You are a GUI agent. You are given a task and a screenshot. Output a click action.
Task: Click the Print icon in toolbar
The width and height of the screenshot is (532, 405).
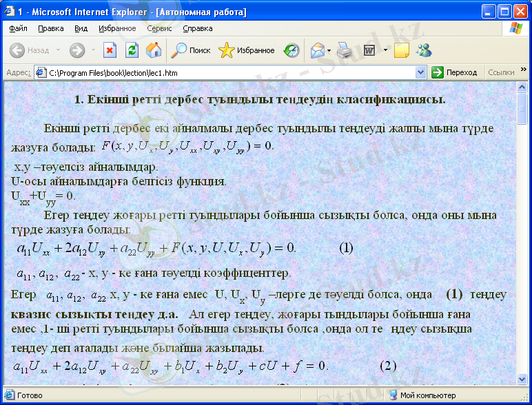pyautogui.click(x=345, y=50)
